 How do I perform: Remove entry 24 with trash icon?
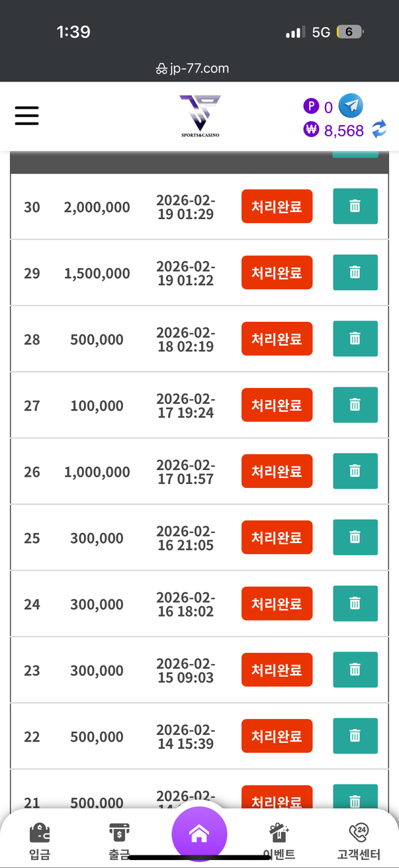tap(355, 603)
